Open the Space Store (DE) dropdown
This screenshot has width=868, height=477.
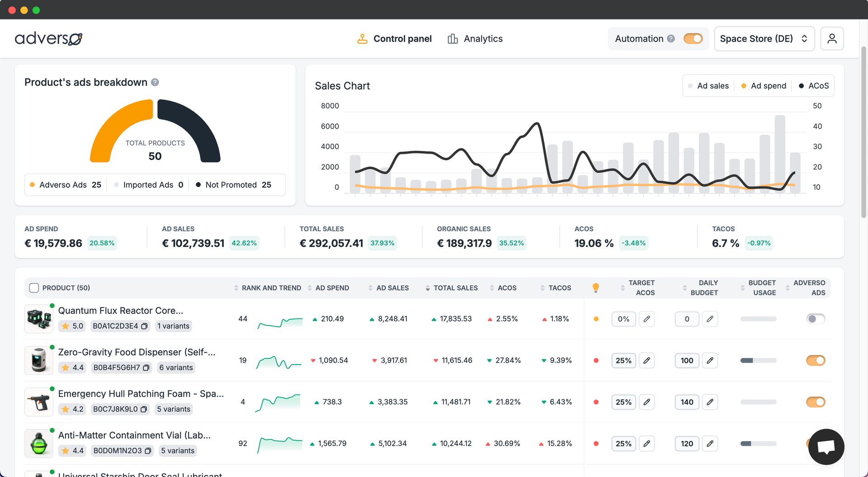(764, 39)
